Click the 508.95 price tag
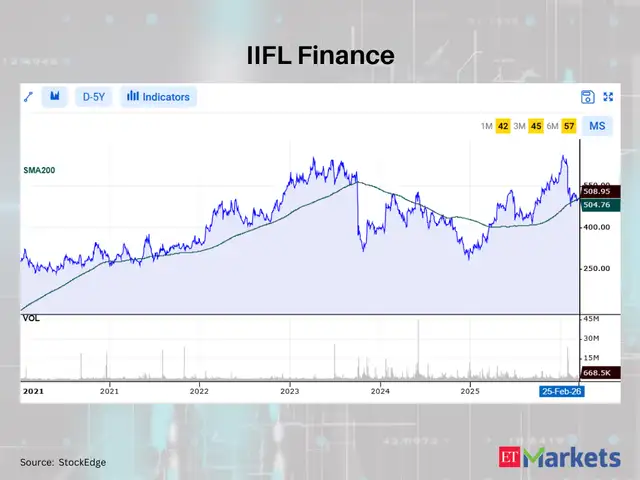Screen dimensions: 640x480 [x=600, y=191]
